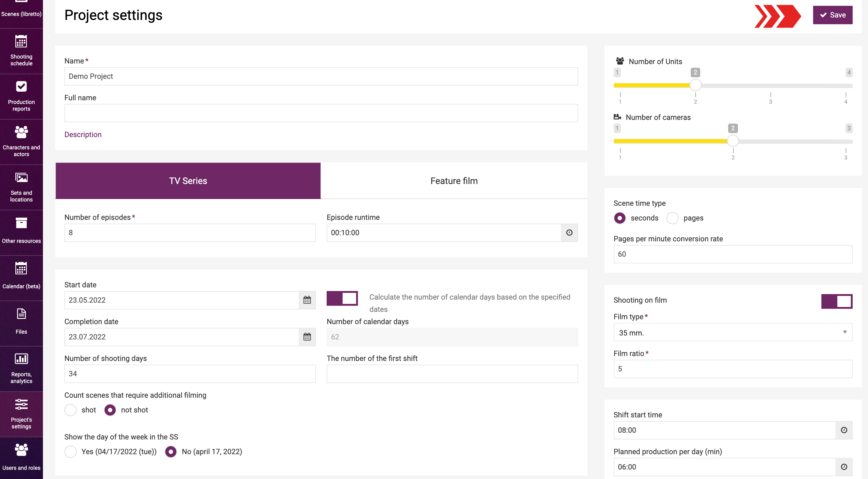Click Number of calendar days field 62

tap(452, 337)
